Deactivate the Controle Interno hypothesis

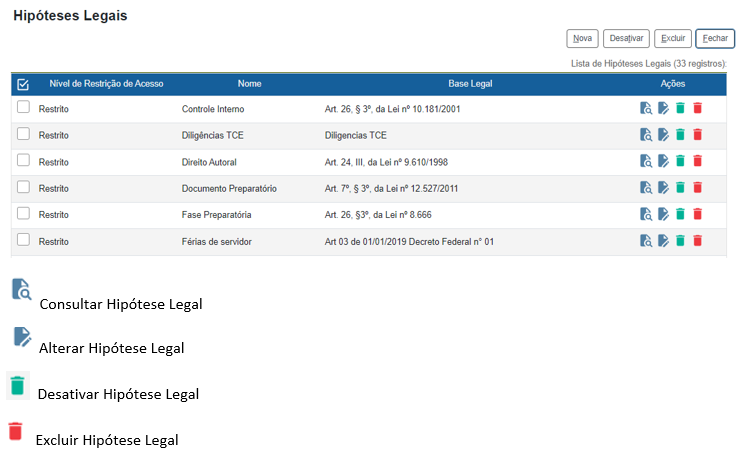click(680, 108)
